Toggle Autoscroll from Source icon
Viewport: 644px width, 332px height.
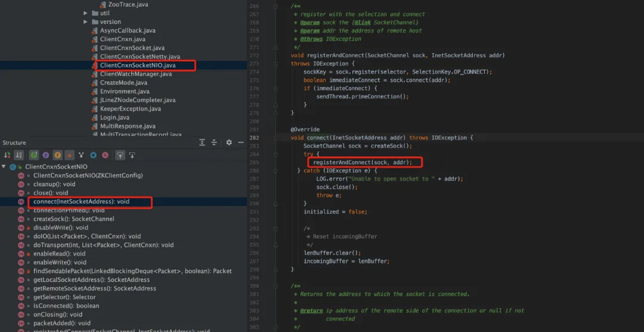[132, 155]
